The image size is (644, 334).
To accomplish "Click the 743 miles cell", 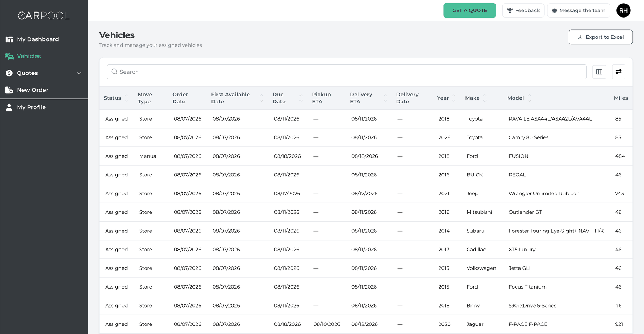I will pyautogui.click(x=619, y=194).
